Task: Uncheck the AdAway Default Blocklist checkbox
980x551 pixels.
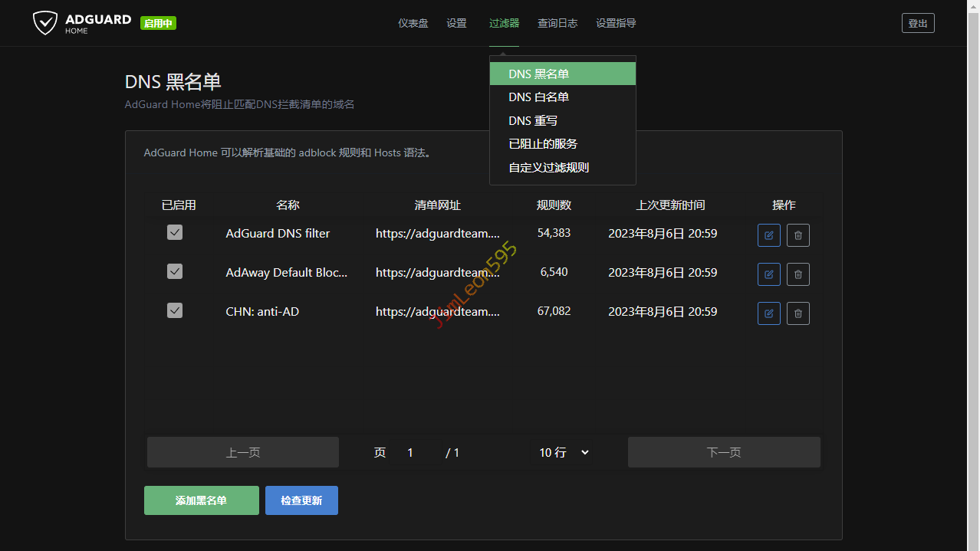Action: pyautogui.click(x=175, y=271)
